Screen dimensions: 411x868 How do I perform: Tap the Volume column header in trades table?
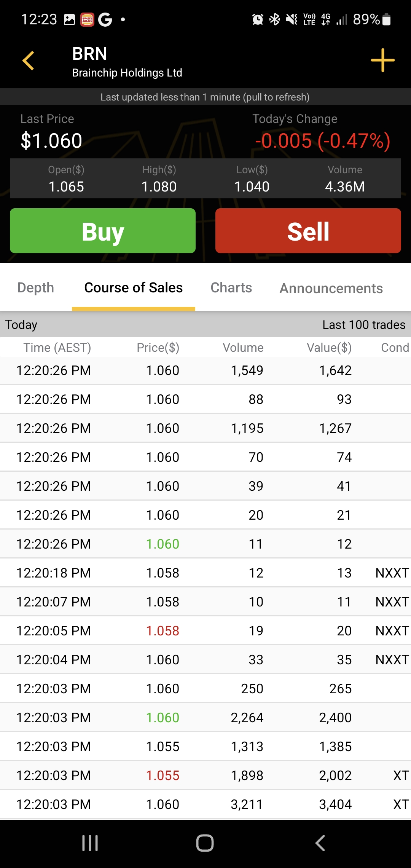243,348
